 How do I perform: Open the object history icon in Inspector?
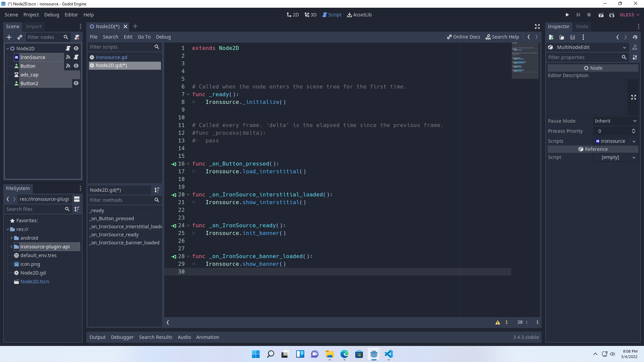(636, 37)
